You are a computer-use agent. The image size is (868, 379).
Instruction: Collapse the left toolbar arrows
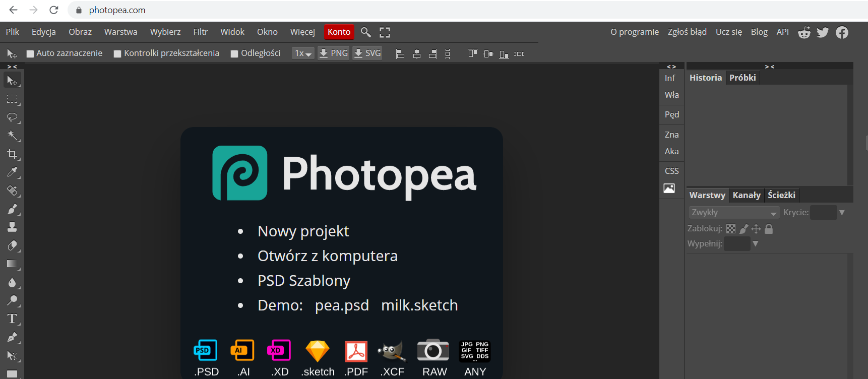click(12, 67)
